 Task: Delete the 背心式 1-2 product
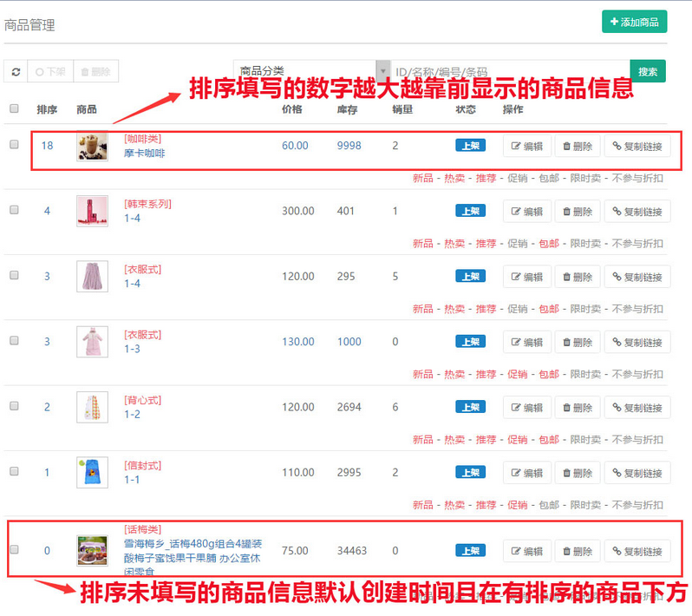578,408
